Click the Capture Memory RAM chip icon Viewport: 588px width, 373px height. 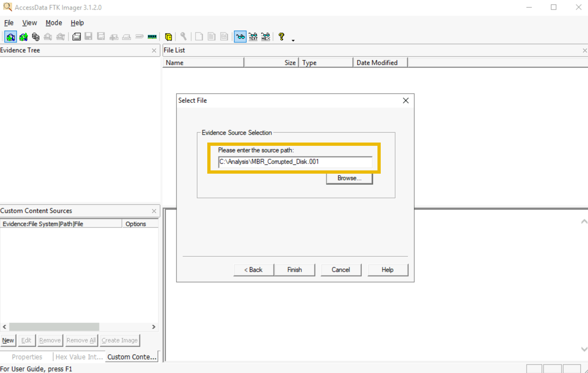(x=152, y=37)
